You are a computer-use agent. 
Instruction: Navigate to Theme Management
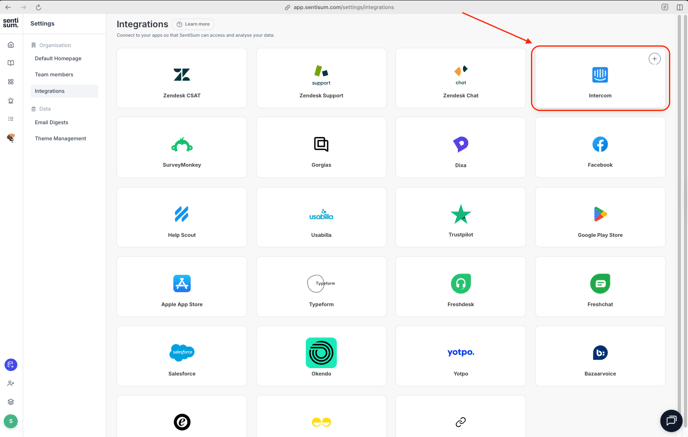pos(60,139)
